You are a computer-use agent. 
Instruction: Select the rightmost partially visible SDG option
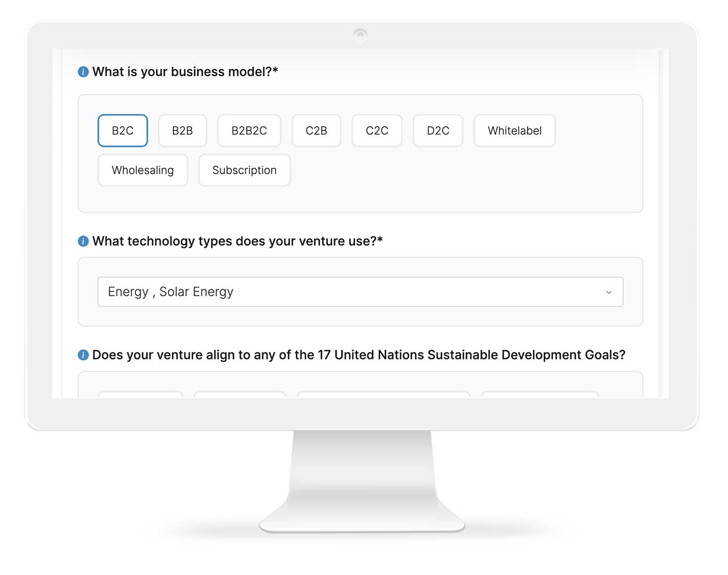[x=539, y=395]
